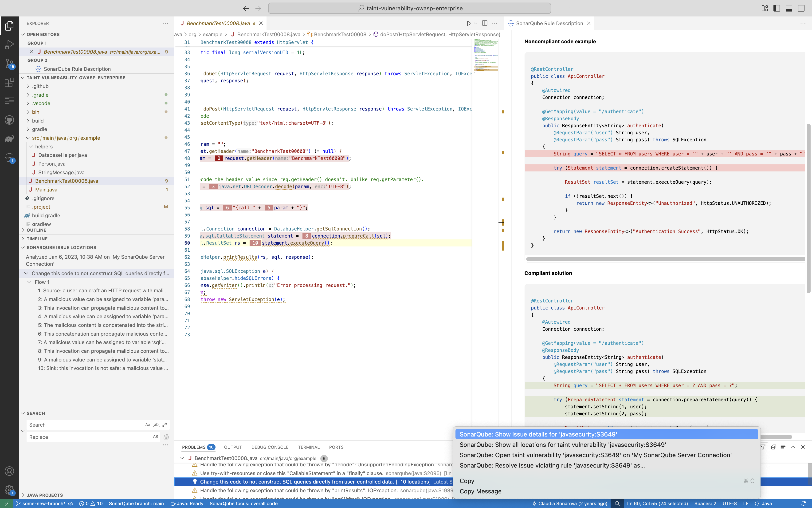Toggle Match Whole Word in search

pyautogui.click(x=156, y=425)
